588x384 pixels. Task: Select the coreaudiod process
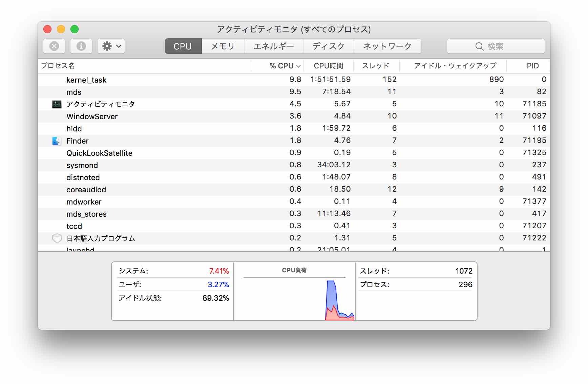click(x=86, y=190)
